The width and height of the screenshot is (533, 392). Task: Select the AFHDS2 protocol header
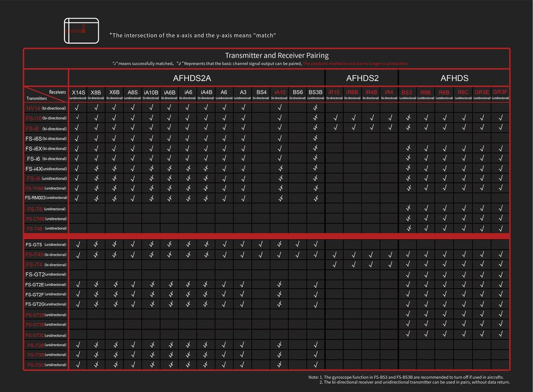[362, 78]
